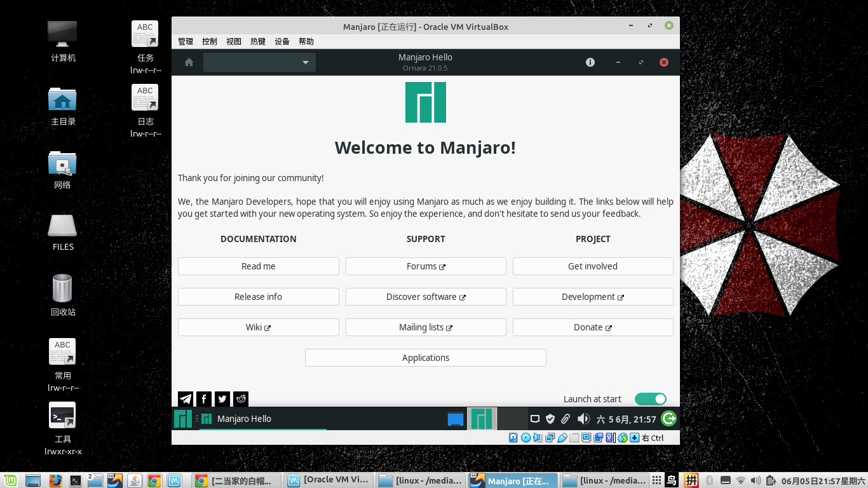Click the shield update tray icon in guest panel

click(550, 419)
